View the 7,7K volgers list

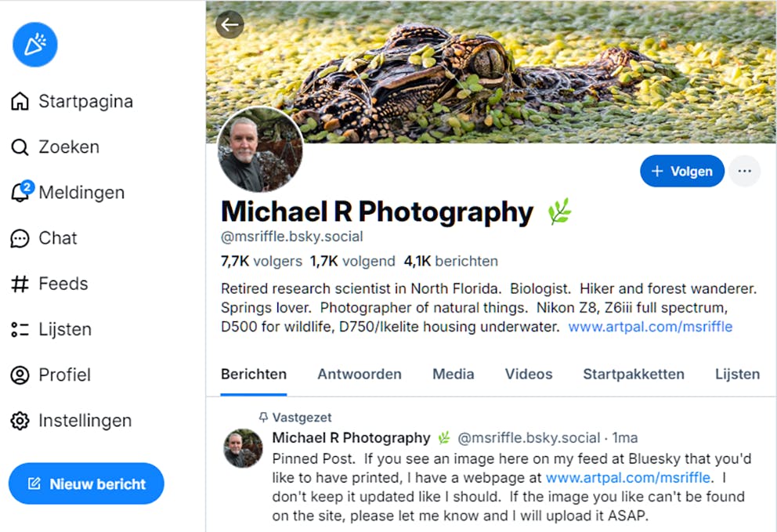click(261, 261)
